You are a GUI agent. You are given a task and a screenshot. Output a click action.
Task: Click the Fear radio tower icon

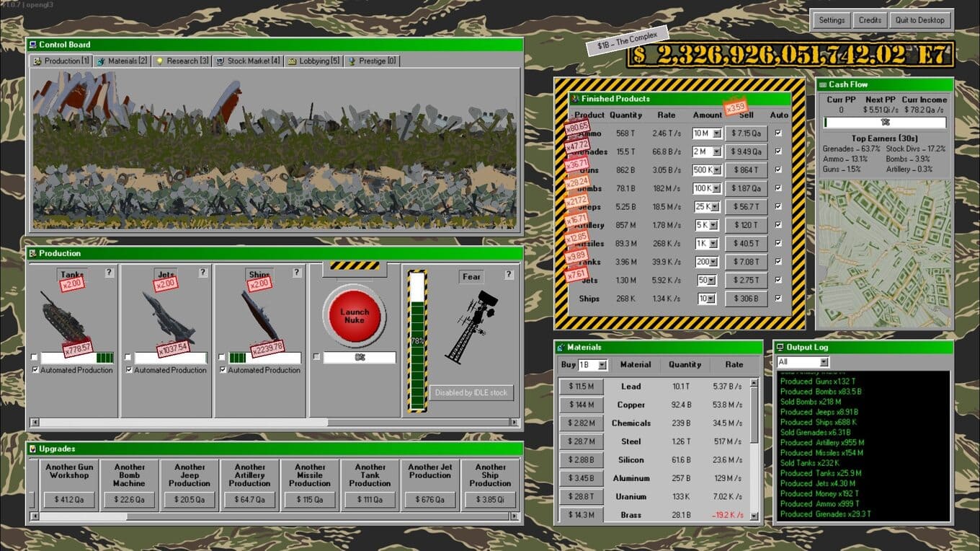[472, 325]
